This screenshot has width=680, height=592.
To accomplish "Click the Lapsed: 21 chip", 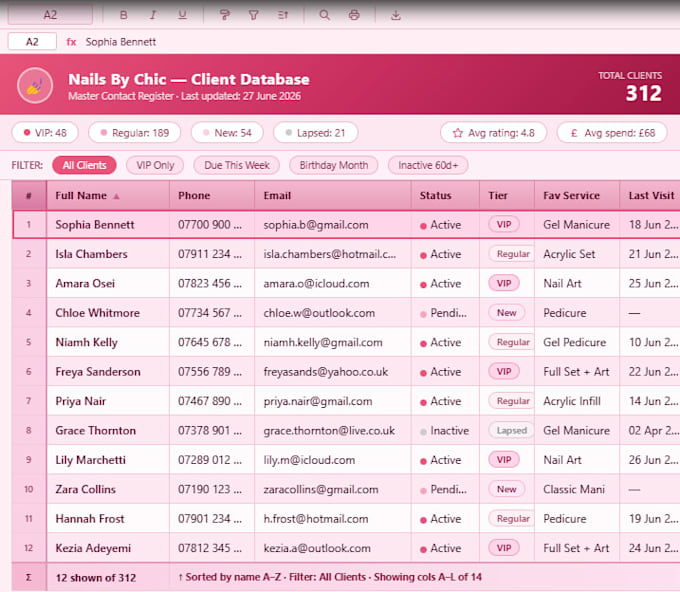I will pos(316,133).
